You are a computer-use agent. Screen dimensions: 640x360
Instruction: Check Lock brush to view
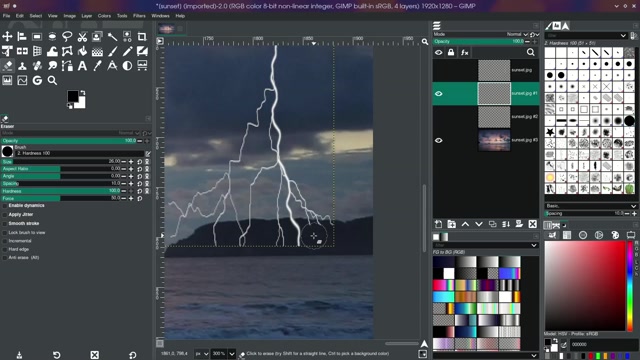[5, 233]
